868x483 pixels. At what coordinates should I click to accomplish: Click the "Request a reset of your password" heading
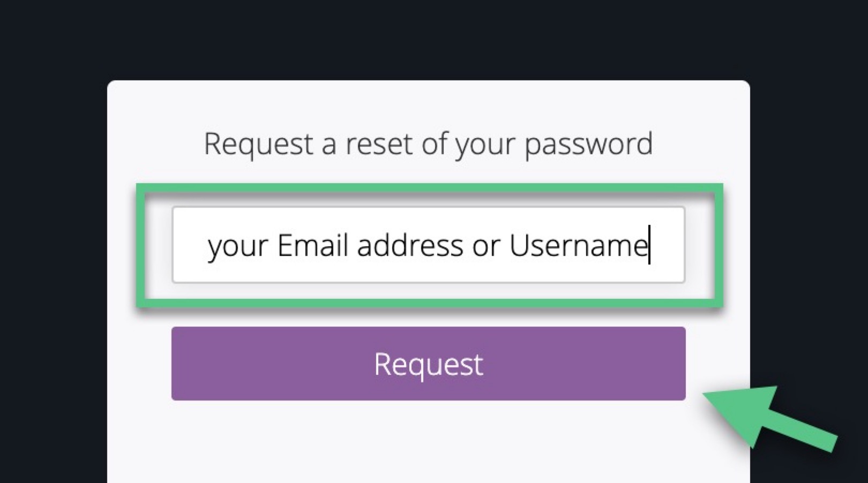click(428, 144)
